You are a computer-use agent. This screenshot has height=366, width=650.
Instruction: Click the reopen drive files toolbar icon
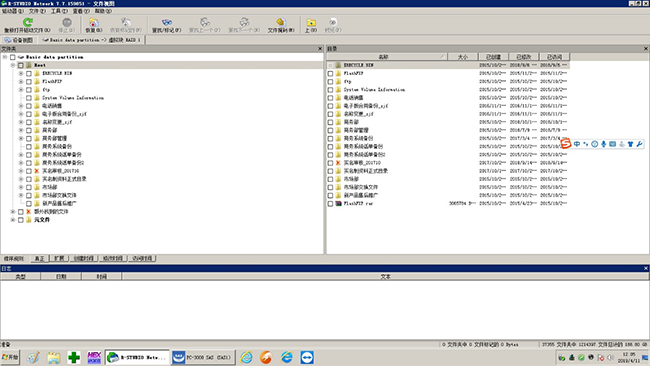27,22
